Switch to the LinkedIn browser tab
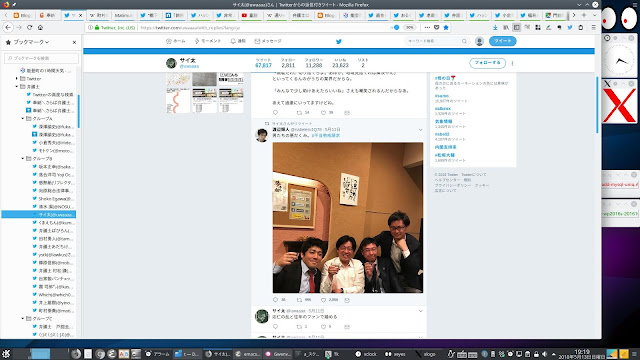 coord(174,15)
